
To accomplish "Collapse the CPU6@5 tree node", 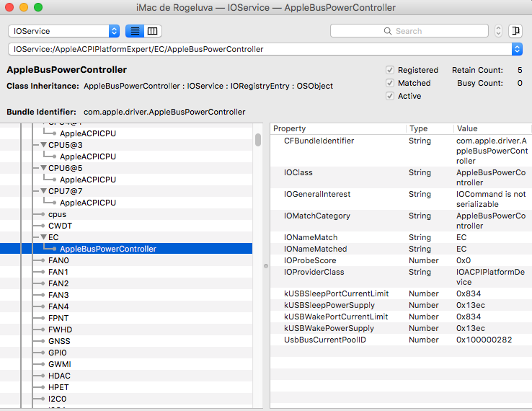I will point(43,168).
